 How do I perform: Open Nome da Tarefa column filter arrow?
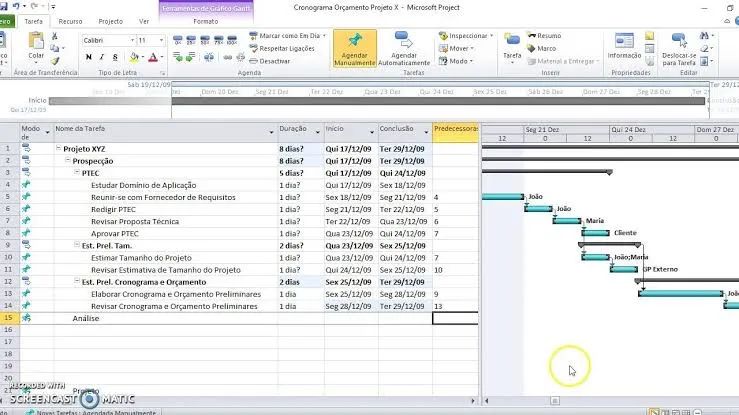[x=271, y=132]
